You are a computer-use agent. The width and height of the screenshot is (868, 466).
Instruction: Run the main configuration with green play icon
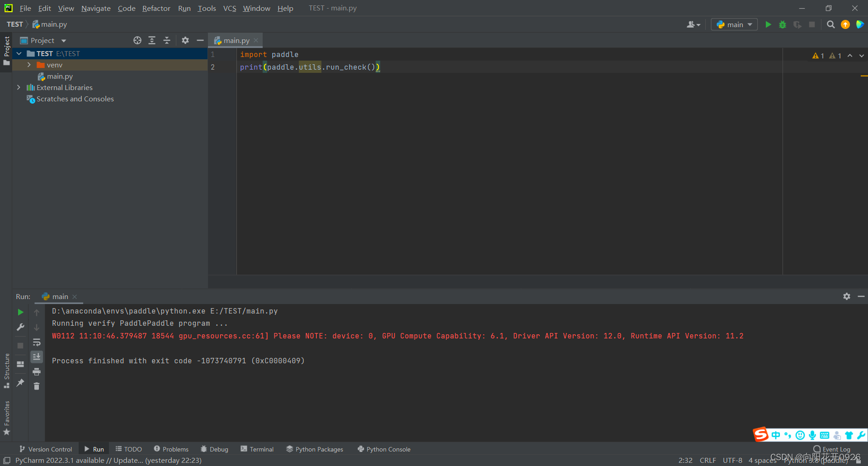pyautogui.click(x=768, y=24)
